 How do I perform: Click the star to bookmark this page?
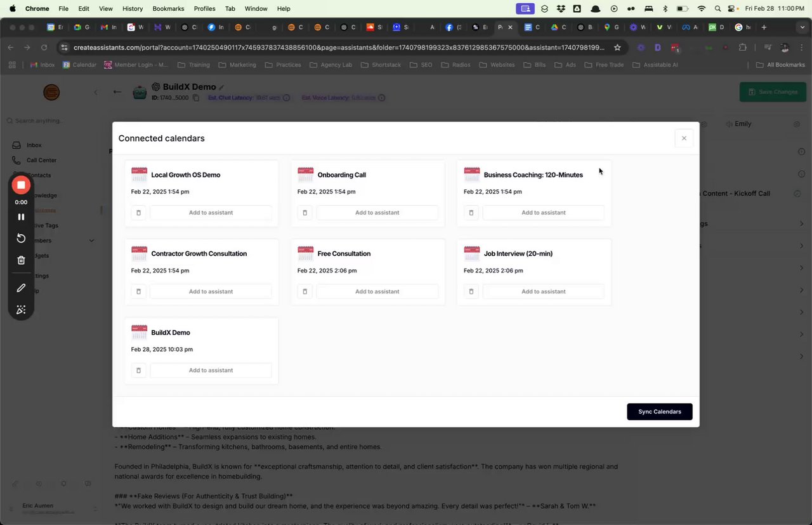617,47
